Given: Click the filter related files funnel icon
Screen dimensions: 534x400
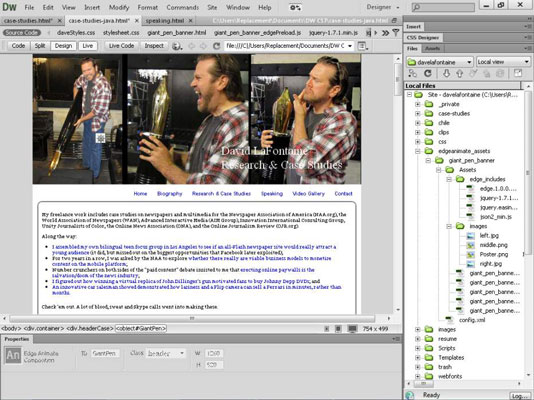Looking at the screenshot, I should tap(395, 33).
